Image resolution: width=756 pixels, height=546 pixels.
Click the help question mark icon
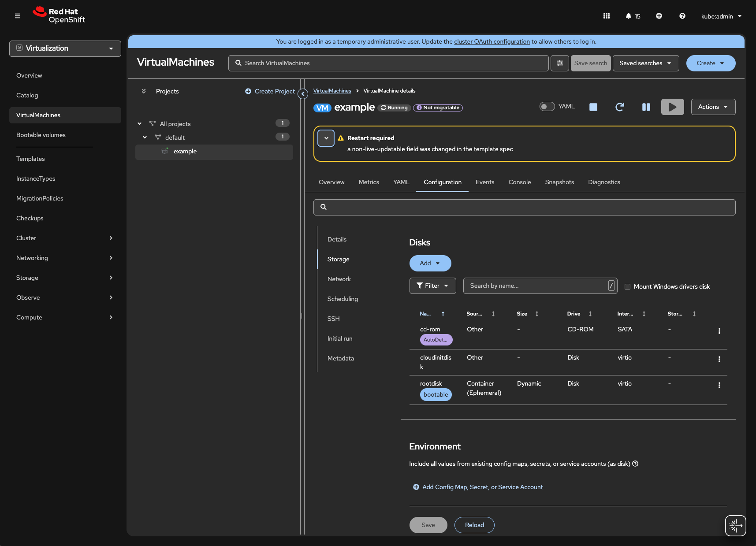(x=682, y=16)
